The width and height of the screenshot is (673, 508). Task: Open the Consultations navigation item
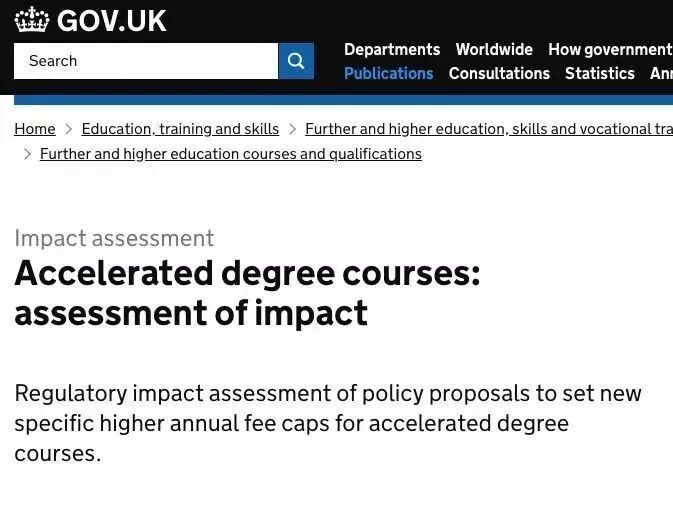(499, 73)
